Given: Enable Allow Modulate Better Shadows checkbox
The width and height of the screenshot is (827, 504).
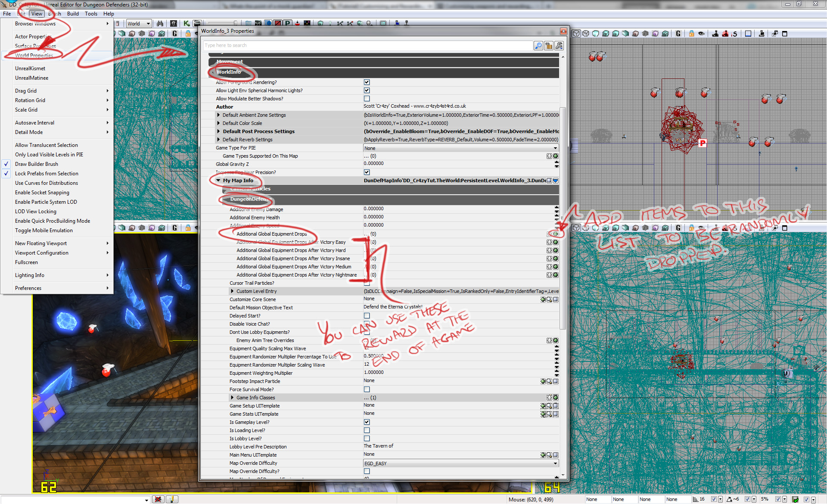Looking at the screenshot, I should (367, 99).
